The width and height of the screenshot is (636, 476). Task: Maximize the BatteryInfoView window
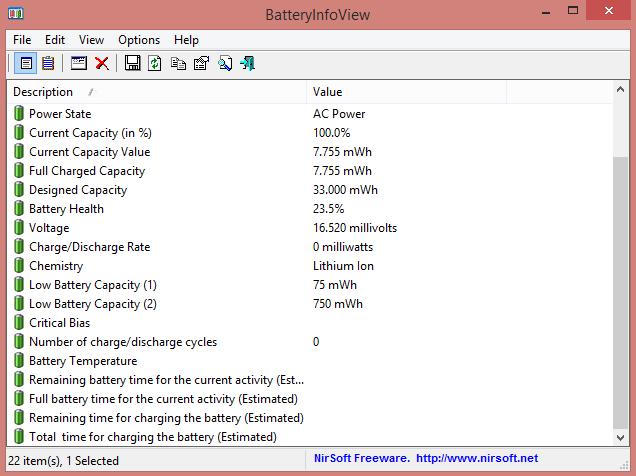pyautogui.click(x=573, y=11)
